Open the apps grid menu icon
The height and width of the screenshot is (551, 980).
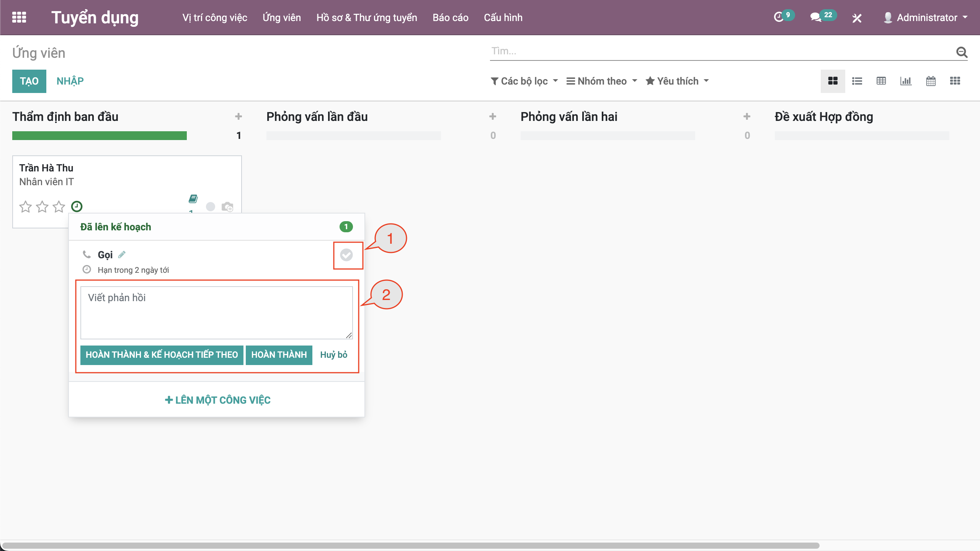point(19,17)
